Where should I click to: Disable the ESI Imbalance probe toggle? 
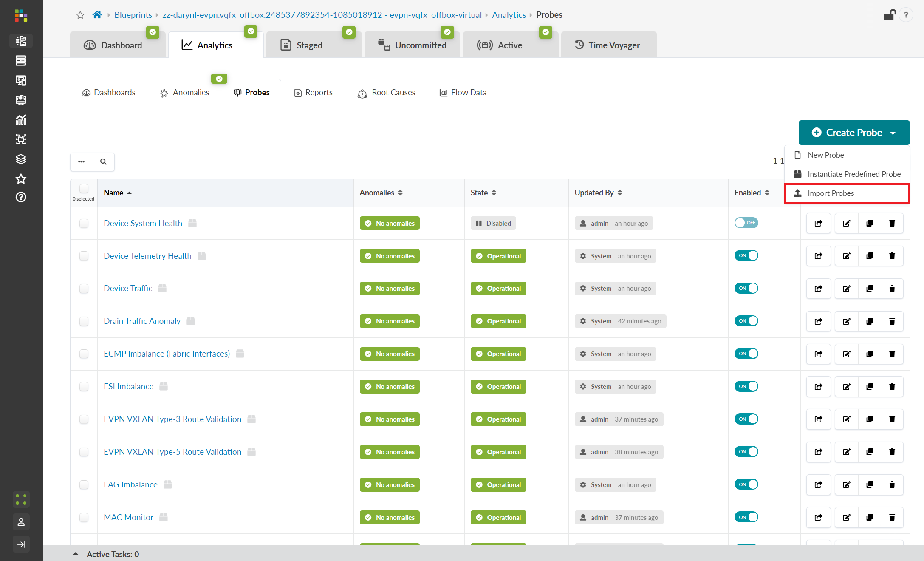[x=746, y=386]
